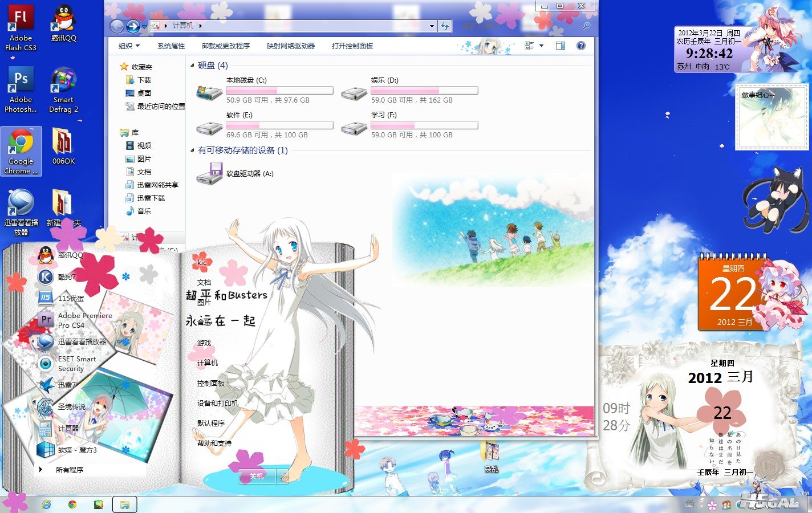This screenshot has width=812, height=513.
Task: Go back in the Explorer window
Action: [x=117, y=26]
